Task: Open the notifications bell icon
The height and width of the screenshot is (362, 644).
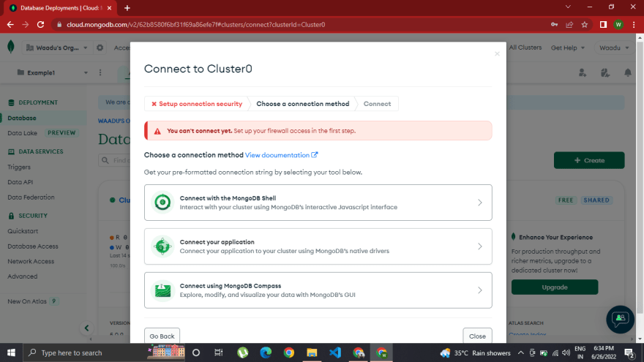Action: (628, 72)
